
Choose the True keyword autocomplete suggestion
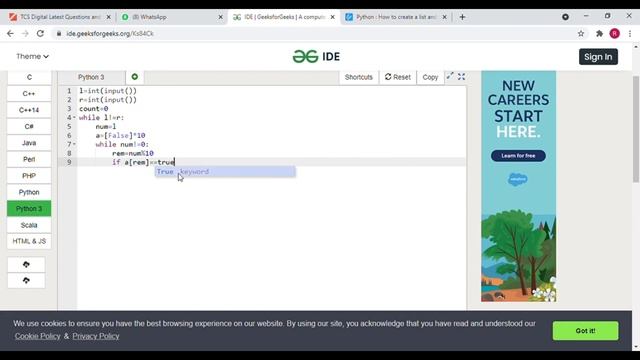pyautogui.click(x=225, y=171)
